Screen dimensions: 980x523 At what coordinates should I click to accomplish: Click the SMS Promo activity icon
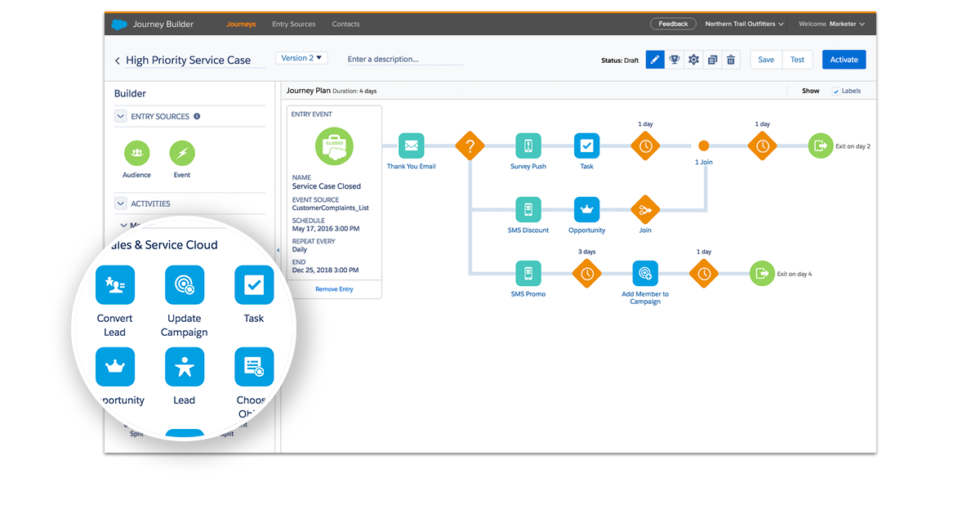tap(528, 274)
